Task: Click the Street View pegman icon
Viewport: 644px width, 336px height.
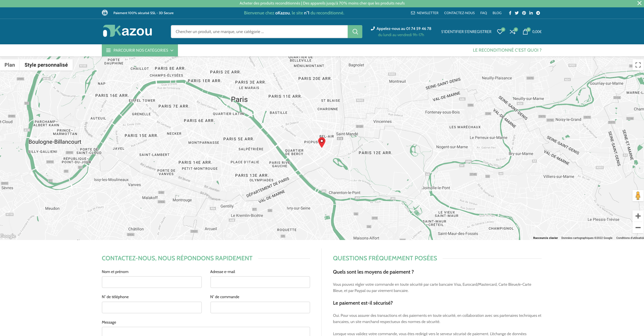Action: [x=638, y=196]
